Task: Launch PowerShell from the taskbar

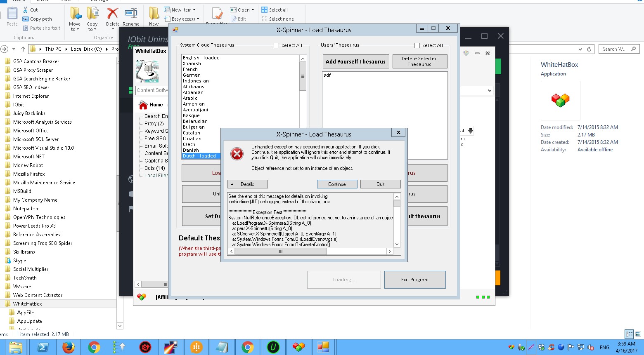Action: point(43,347)
